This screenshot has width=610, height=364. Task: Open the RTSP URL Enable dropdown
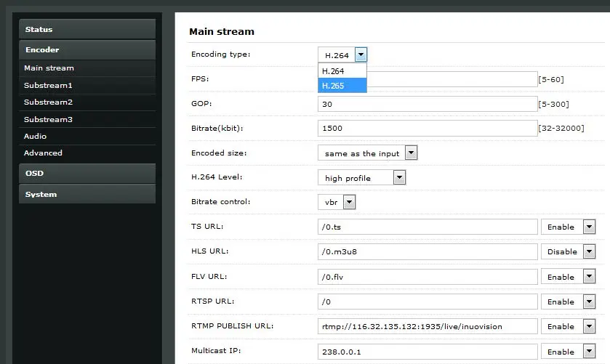coord(569,302)
